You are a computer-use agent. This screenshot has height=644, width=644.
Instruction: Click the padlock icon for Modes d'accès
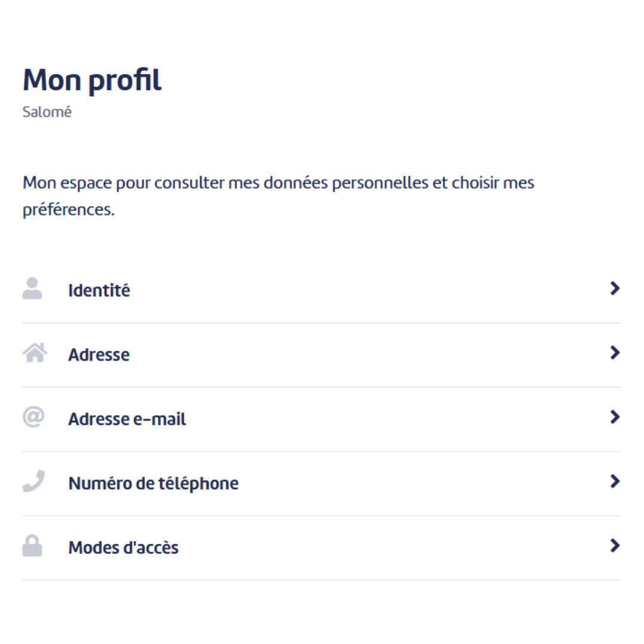point(32,546)
